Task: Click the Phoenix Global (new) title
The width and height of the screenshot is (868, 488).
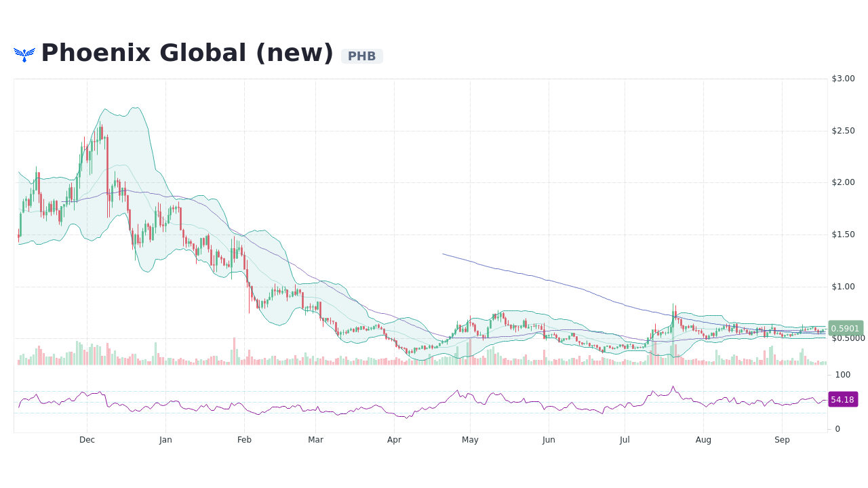Action: point(187,54)
